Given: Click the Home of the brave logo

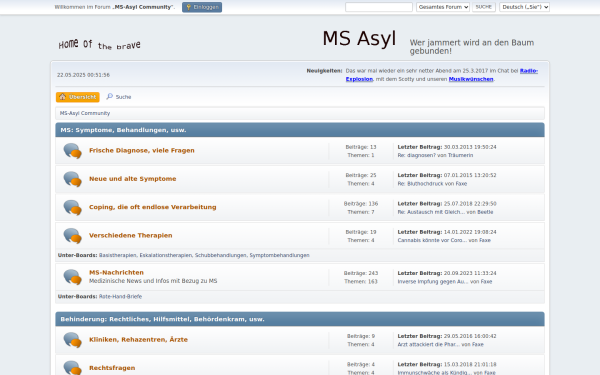Looking at the screenshot, I should click(x=99, y=44).
